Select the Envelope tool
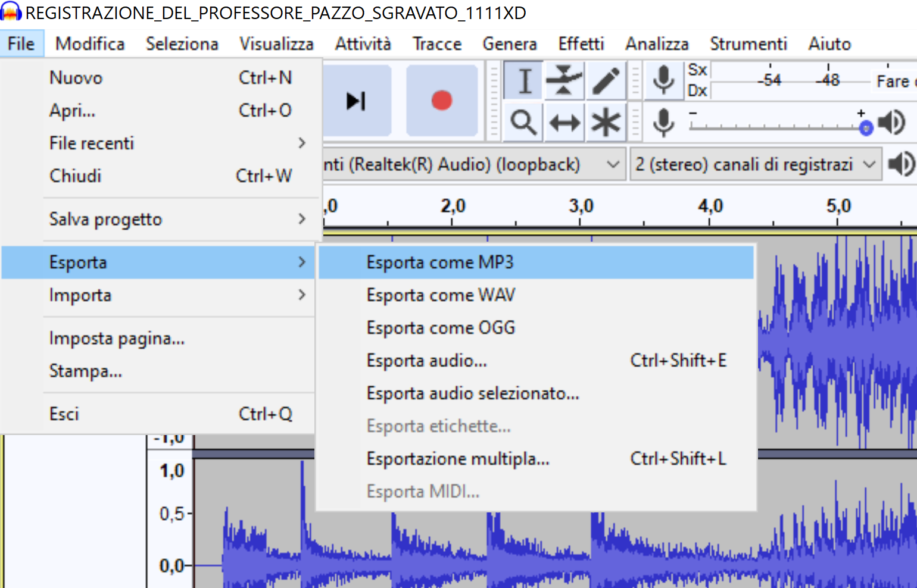The height and width of the screenshot is (588, 917). click(x=564, y=80)
